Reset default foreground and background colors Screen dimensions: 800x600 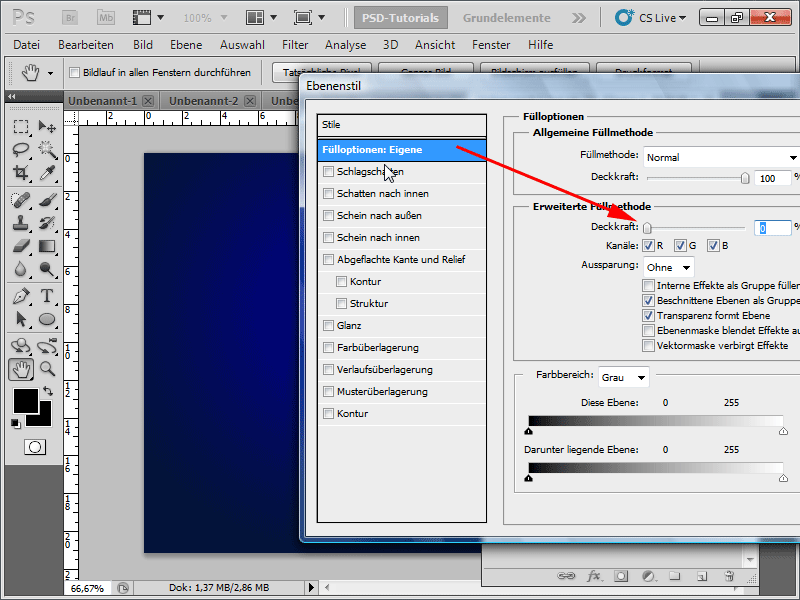15,423
